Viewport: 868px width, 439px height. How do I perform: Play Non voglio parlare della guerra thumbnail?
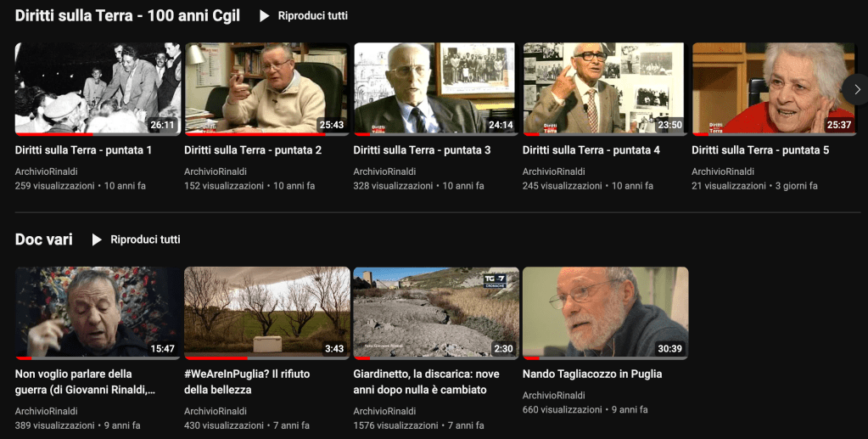pos(98,313)
